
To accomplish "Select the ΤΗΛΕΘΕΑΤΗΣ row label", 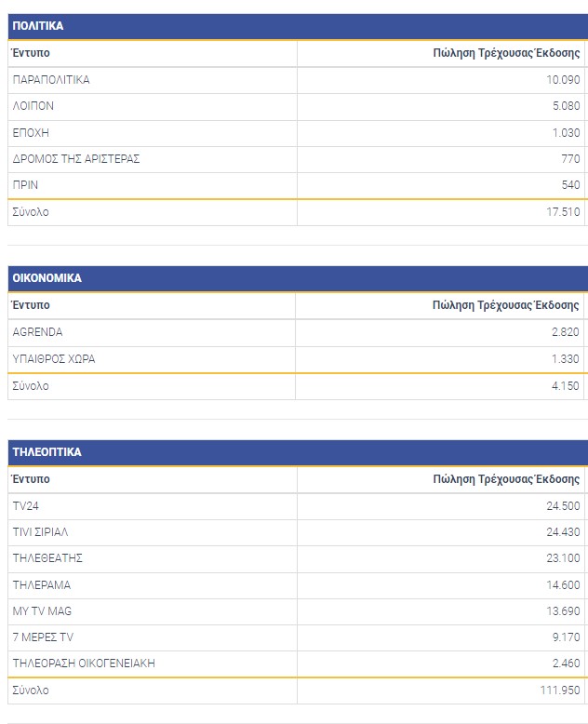I will point(48,558).
